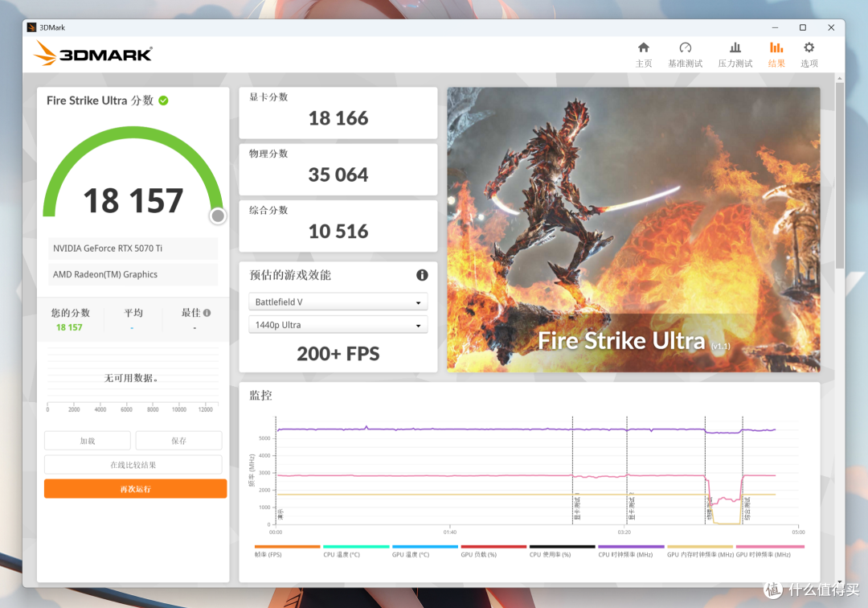Toggle GPU 负载 (%) legend item

493,552
